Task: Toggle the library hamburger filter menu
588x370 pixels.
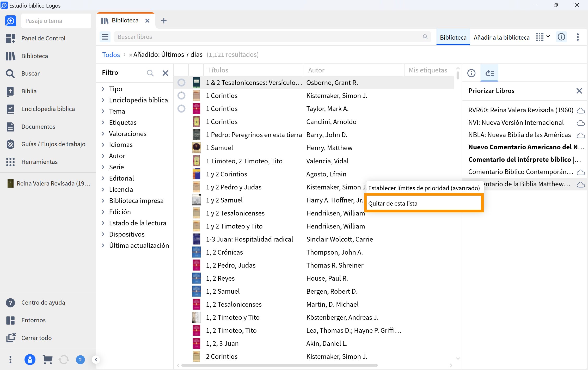Action: (105, 37)
